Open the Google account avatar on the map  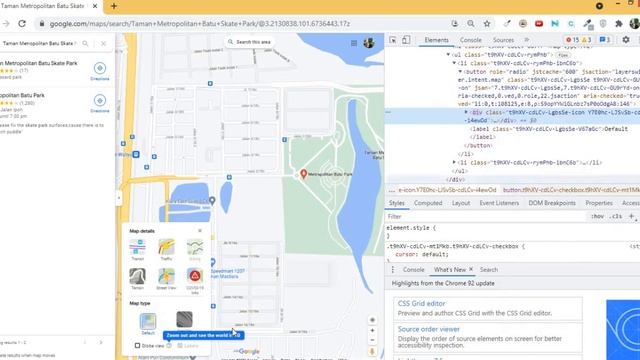pyautogui.click(x=369, y=43)
